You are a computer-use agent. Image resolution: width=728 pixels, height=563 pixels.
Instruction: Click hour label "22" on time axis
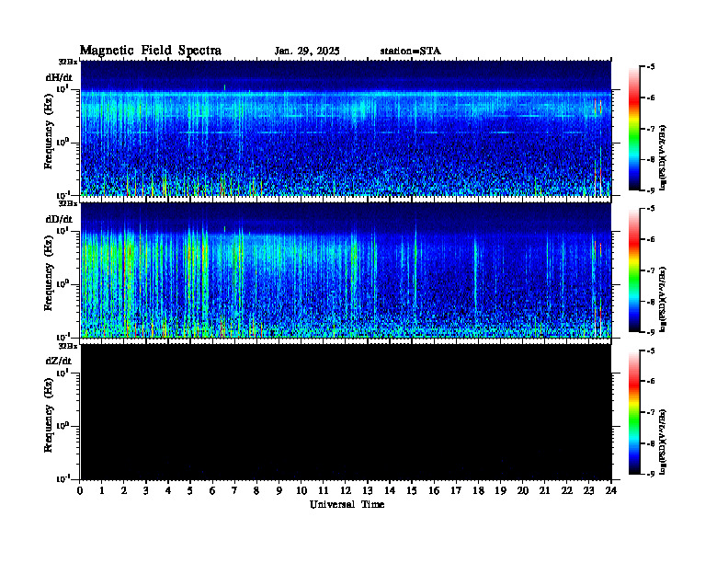pos(567,490)
